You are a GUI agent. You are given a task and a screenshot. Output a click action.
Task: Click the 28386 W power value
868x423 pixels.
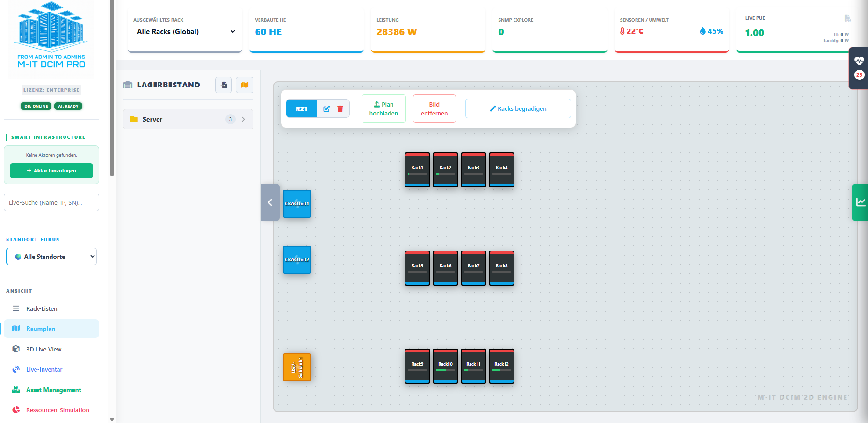pyautogui.click(x=397, y=32)
